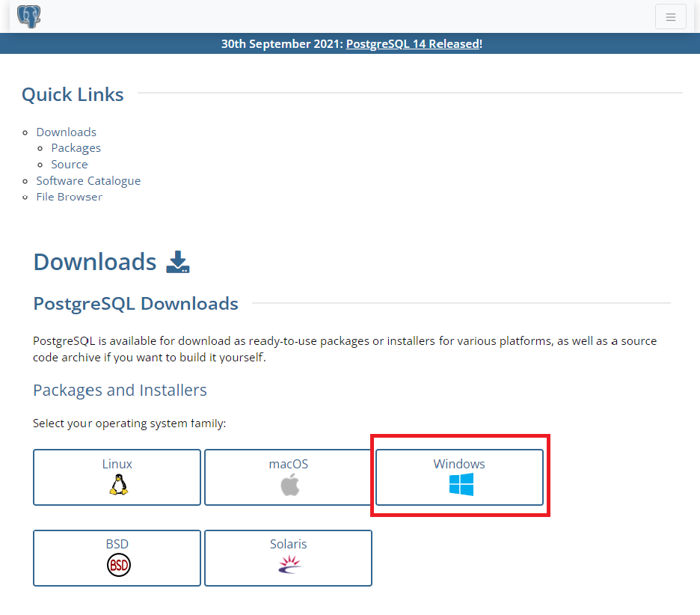Click the Linux Tux penguin icon
The image size is (700, 615).
118,485
